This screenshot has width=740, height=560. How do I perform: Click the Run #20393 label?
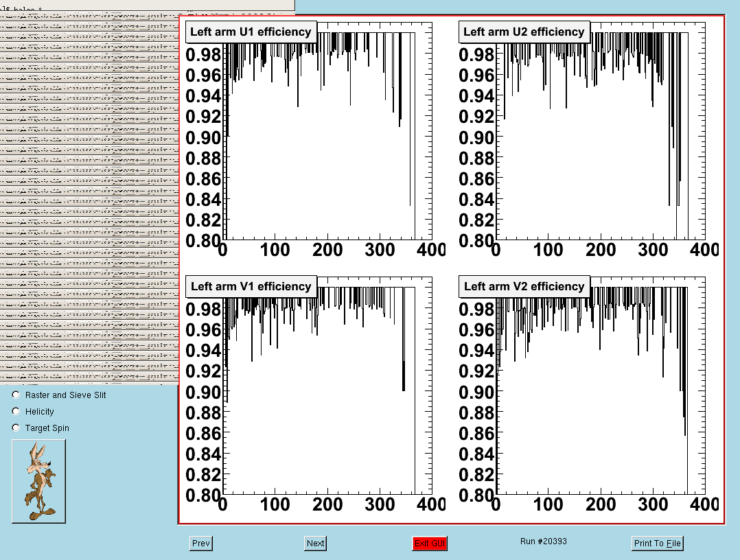click(x=543, y=541)
